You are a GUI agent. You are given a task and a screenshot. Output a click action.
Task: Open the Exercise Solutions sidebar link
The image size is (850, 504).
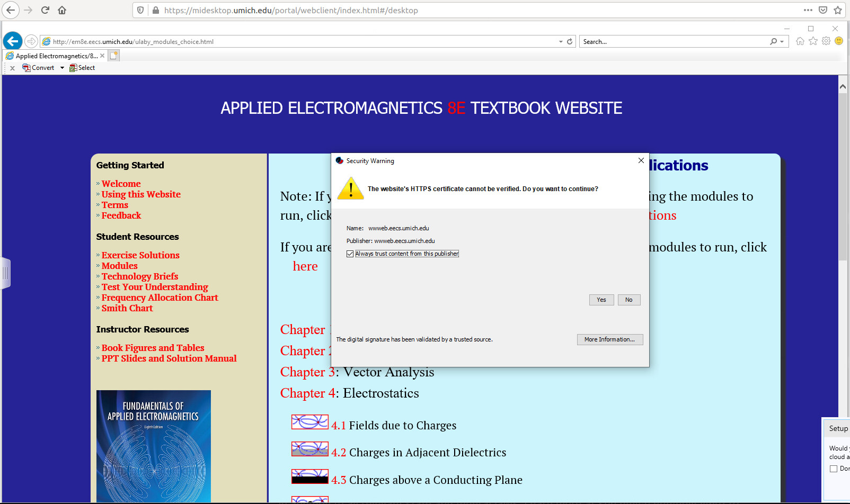pyautogui.click(x=140, y=255)
